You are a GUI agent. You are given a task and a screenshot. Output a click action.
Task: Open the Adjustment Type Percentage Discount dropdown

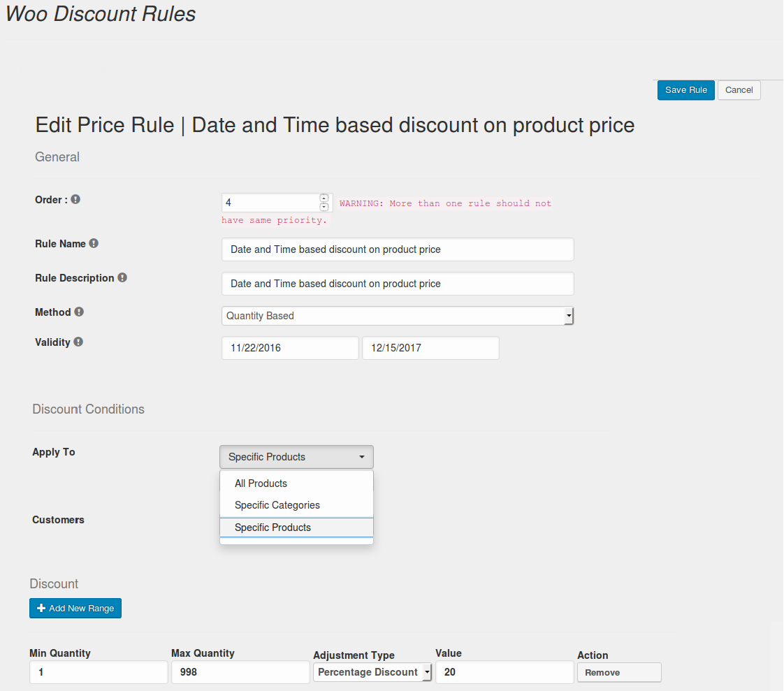(372, 672)
